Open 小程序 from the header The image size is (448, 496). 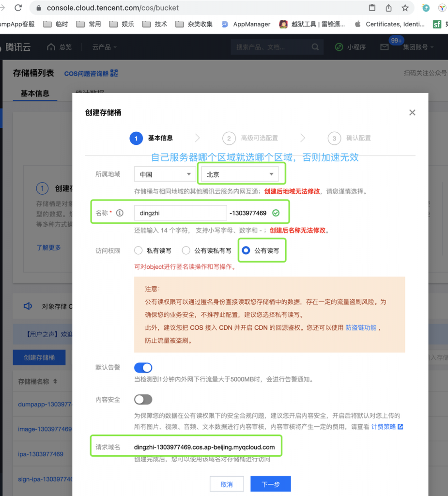click(x=350, y=47)
